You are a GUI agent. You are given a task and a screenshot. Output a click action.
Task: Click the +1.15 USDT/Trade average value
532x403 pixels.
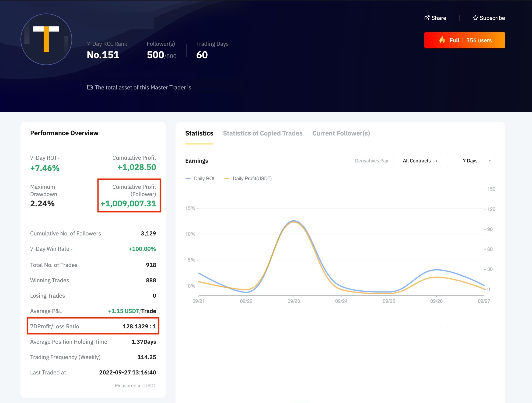click(x=132, y=311)
